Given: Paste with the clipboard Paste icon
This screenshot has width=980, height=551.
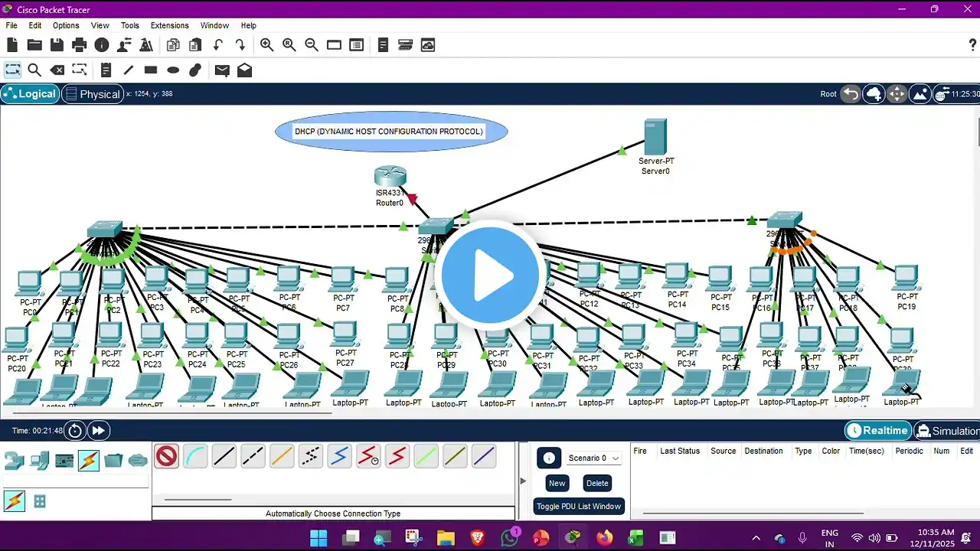Looking at the screenshot, I should pos(195,45).
